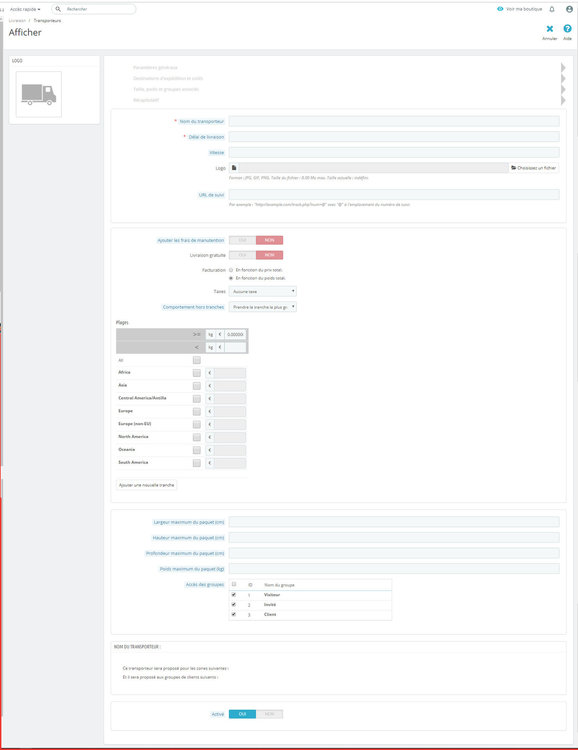Check the All zones checkbox
The image size is (578, 750).
tap(197, 360)
